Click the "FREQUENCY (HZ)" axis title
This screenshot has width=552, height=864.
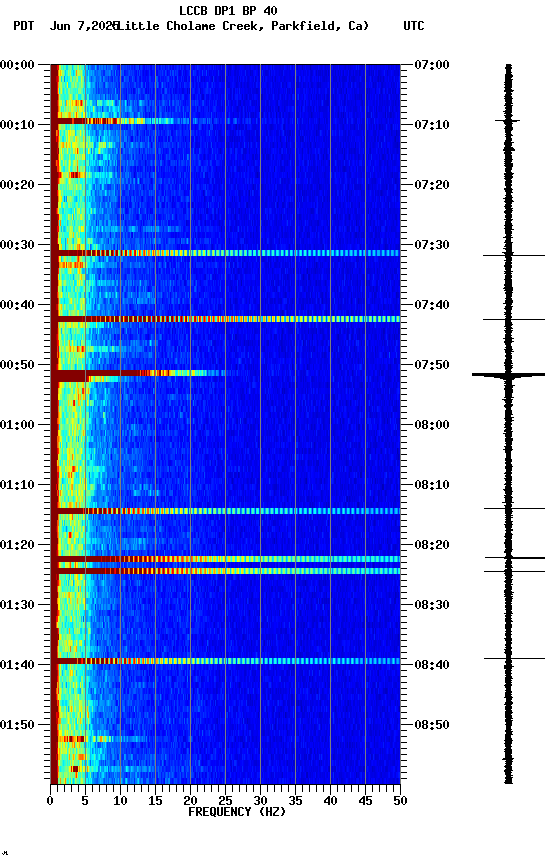coord(237,812)
